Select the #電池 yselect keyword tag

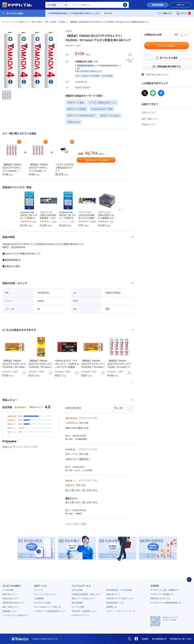[74, 122]
